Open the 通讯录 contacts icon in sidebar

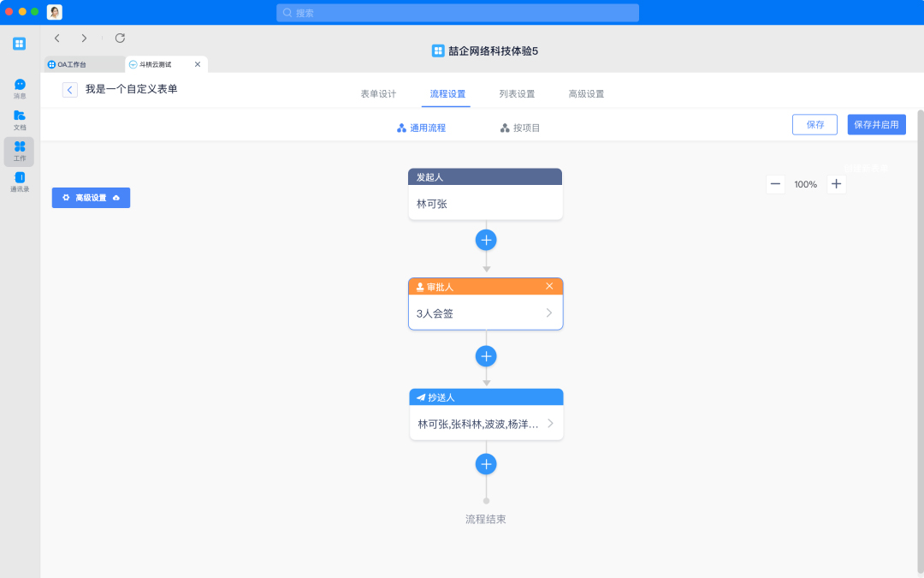(20, 178)
